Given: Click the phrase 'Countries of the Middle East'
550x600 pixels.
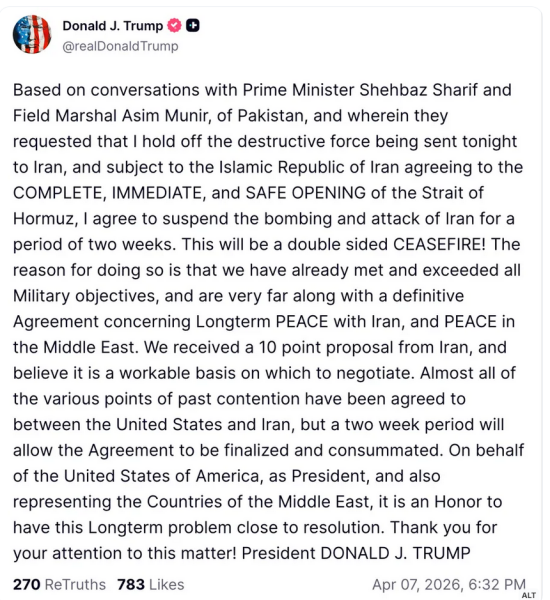Looking at the screenshot, I should 259,502.
